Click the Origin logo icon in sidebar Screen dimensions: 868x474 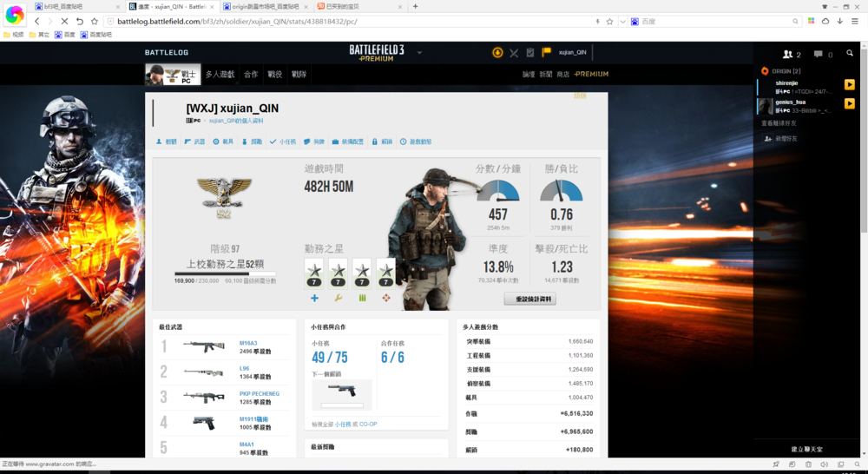point(765,71)
